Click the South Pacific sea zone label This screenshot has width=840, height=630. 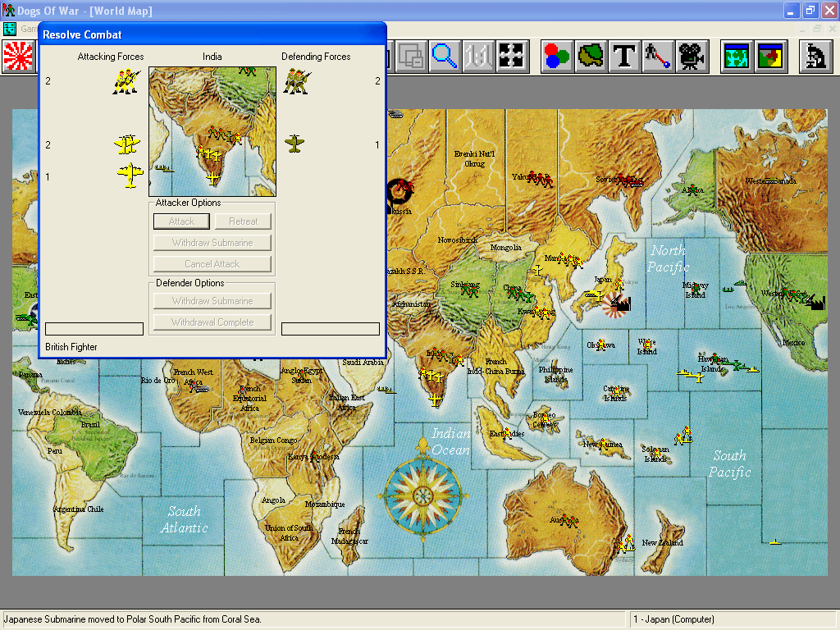[x=729, y=464]
